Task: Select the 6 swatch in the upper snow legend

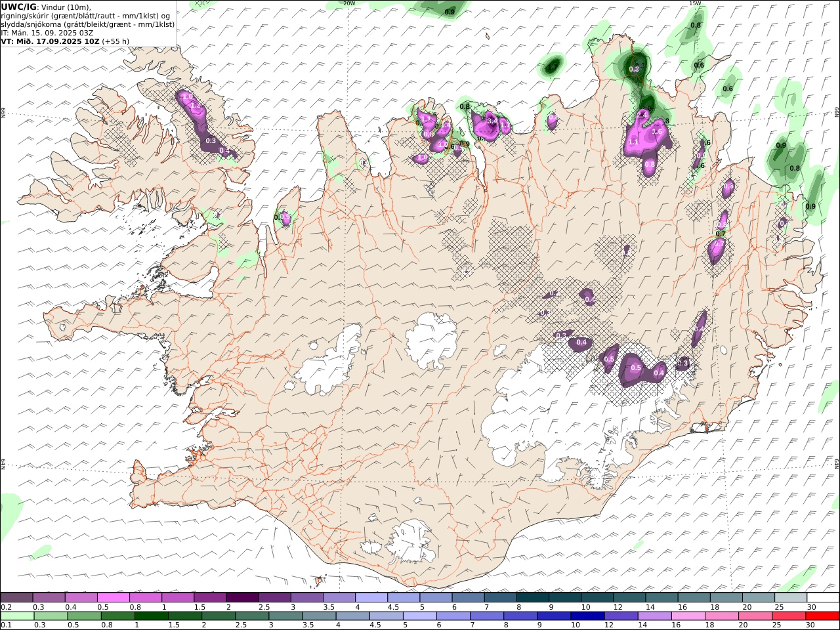Action: (x=468, y=597)
